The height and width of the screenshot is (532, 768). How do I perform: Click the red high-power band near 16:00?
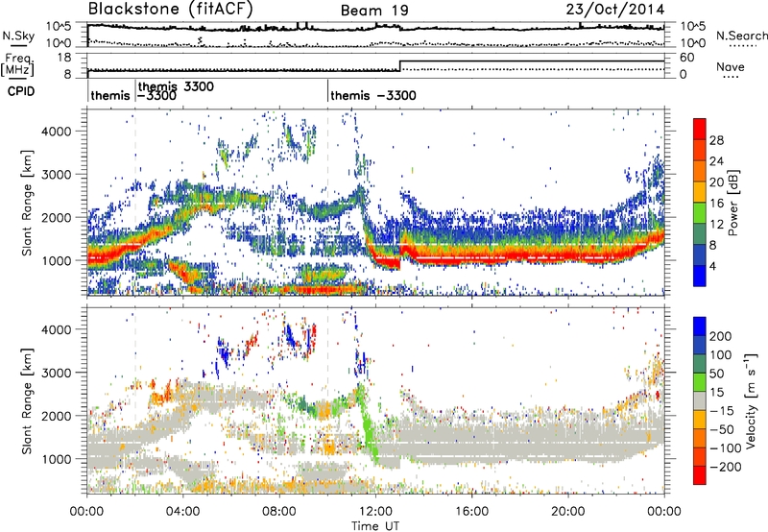[471, 255]
